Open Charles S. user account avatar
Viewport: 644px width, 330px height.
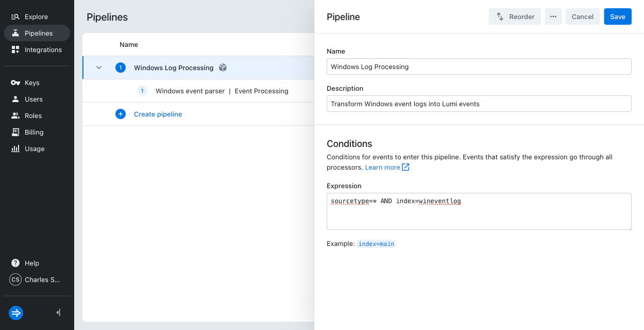point(15,280)
